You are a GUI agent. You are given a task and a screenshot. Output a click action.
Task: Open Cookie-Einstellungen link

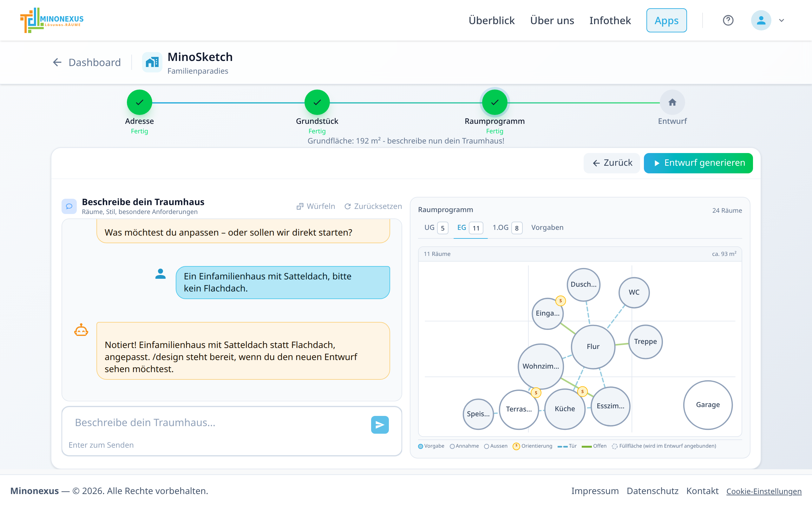pos(764,491)
